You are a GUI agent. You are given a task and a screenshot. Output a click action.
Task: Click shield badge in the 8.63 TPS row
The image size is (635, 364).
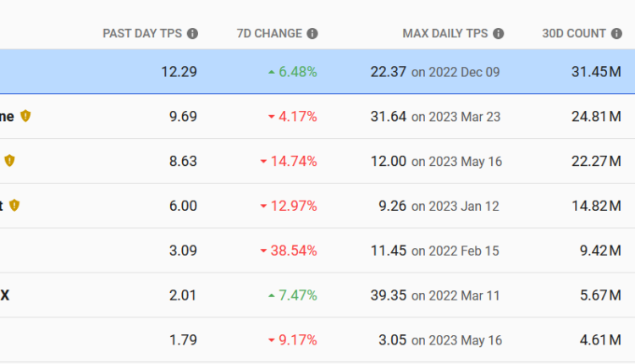[9, 161]
